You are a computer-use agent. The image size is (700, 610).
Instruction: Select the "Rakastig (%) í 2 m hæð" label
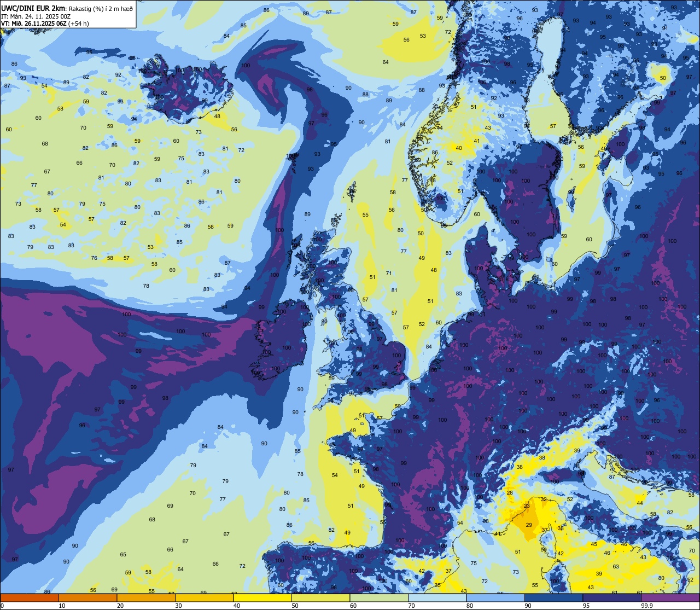coord(101,8)
